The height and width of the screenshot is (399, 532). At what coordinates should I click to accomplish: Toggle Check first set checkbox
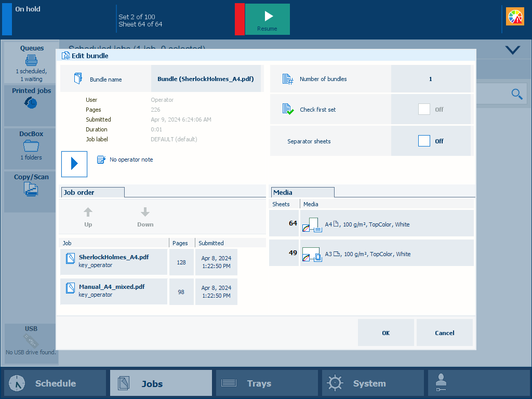[x=424, y=110]
